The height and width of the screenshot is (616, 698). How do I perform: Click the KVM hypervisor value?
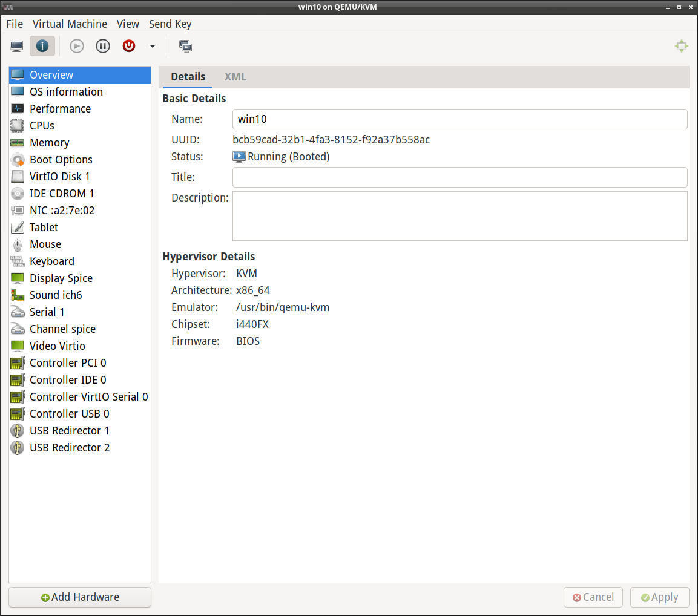[246, 274]
